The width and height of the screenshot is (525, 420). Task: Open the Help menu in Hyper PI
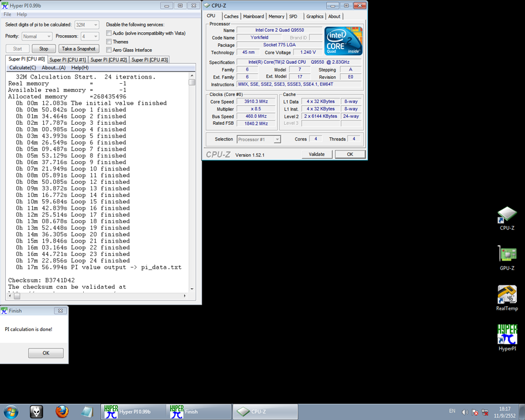tap(22, 15)
